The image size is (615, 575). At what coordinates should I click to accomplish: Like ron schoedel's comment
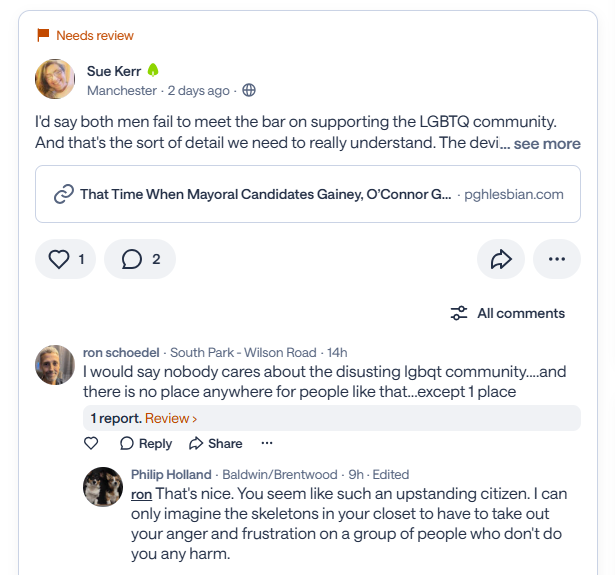[x=91, y=443]
